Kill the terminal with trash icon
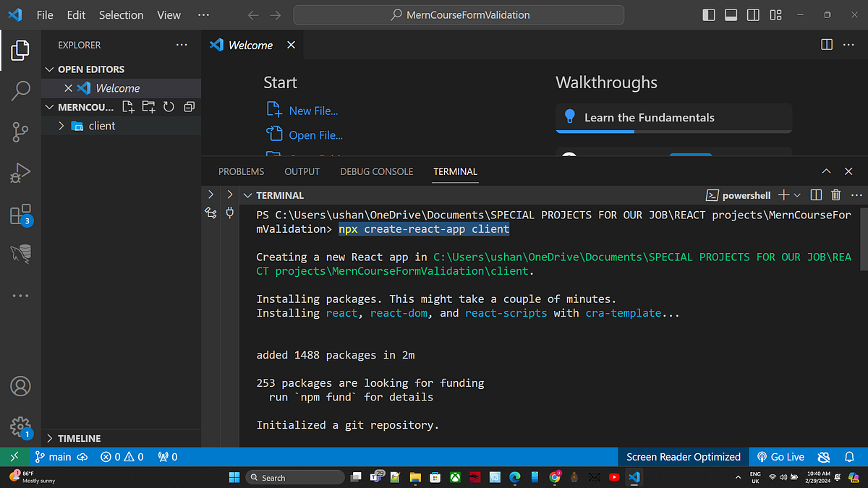The height and width of the screenshot is (488, 868). click(x=835, y=195)
